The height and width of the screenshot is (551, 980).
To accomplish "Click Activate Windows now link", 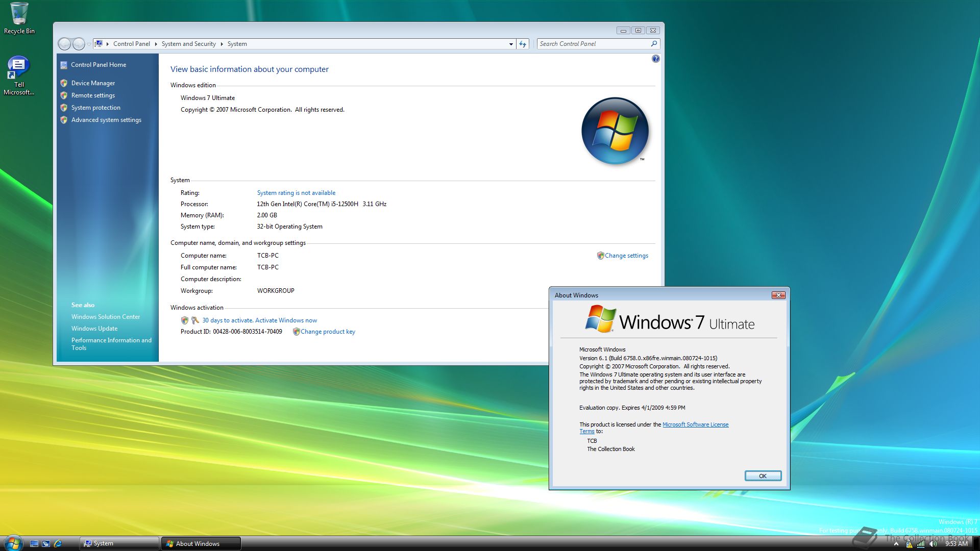I will (286, 320).
